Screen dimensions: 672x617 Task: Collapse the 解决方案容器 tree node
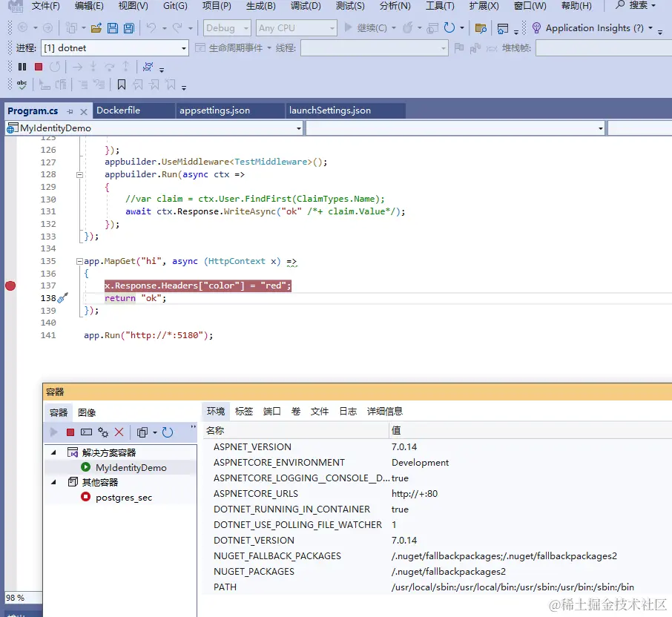click(x=53, y=452)
